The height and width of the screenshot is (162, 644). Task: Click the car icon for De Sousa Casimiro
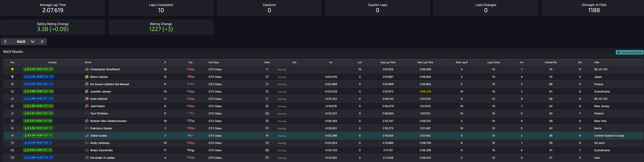[x=191, y=84]
